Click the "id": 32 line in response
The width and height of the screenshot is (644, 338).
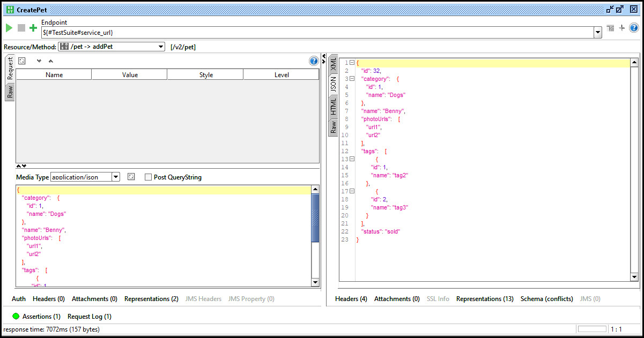pyautogui.click(x=371, y=71)
